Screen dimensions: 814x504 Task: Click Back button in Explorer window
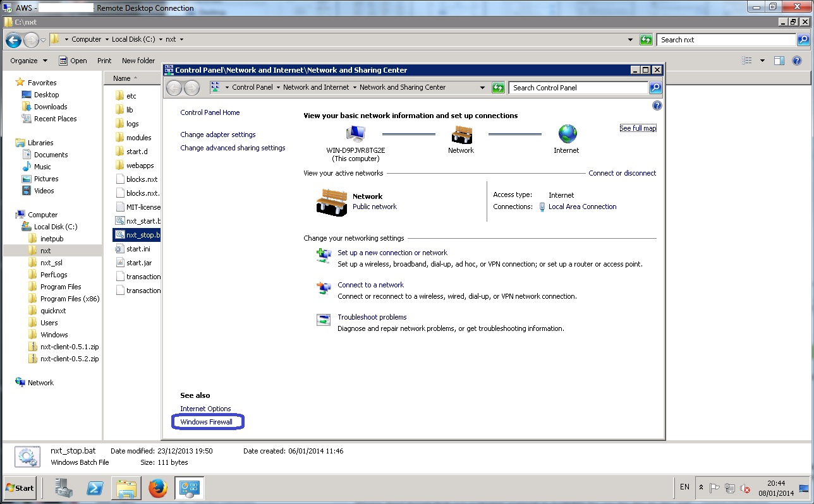(x=13, y=40)
